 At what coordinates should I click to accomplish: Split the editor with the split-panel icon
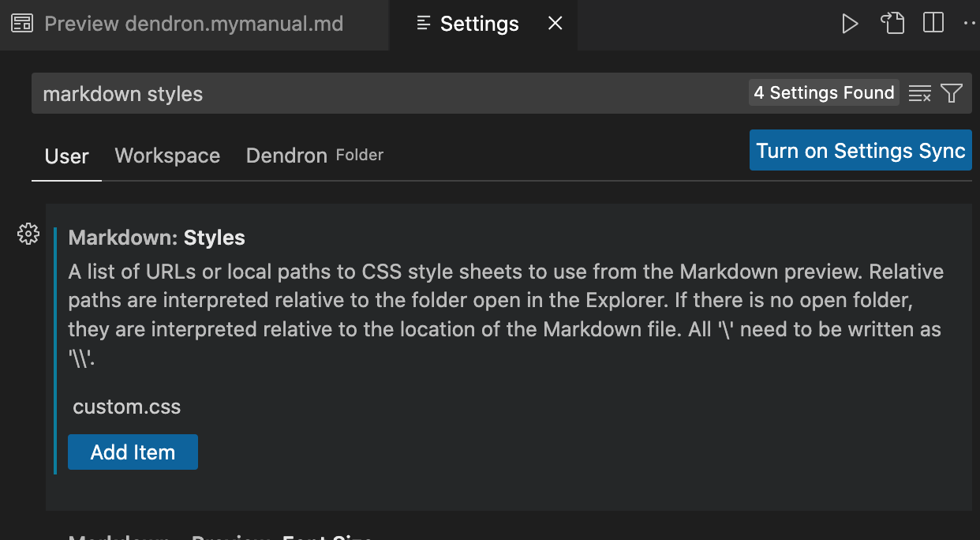[x=933, y=23]
